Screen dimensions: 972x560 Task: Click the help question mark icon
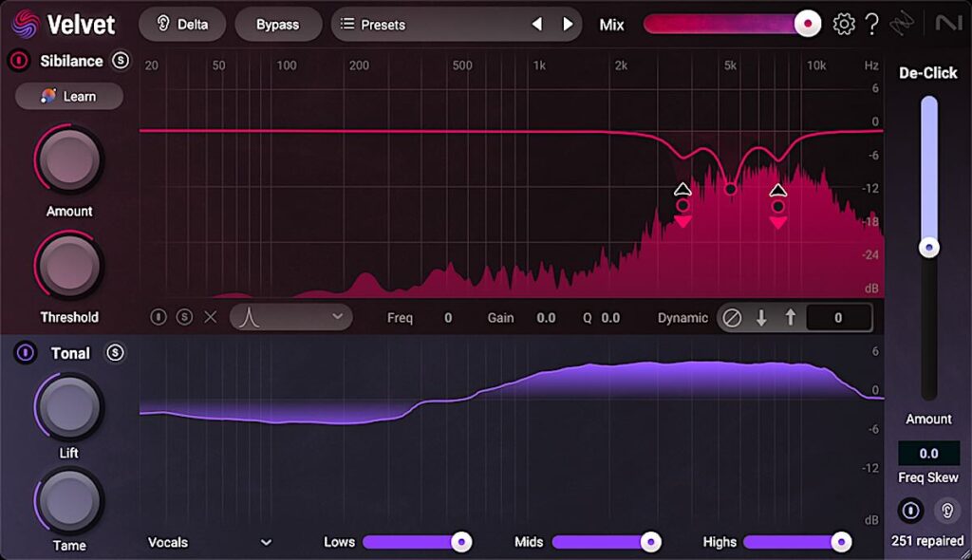pyautogui.click(x=871, y=25)
